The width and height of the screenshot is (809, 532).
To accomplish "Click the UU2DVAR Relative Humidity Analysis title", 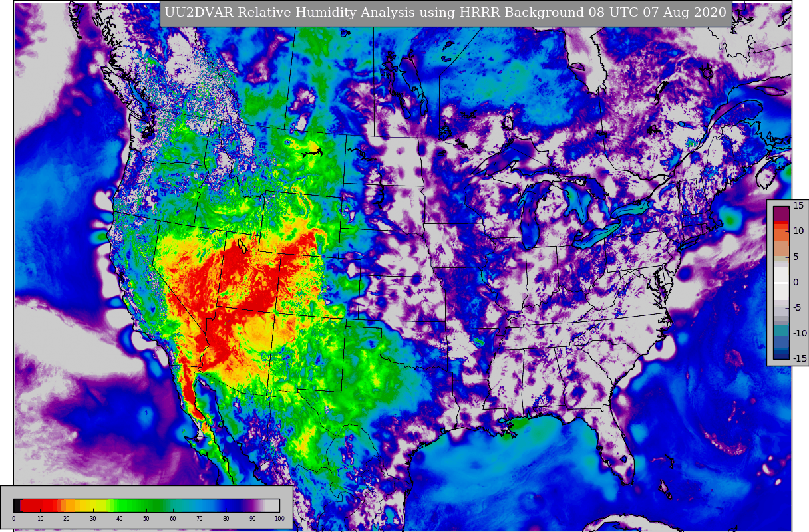I will [445, 13].
